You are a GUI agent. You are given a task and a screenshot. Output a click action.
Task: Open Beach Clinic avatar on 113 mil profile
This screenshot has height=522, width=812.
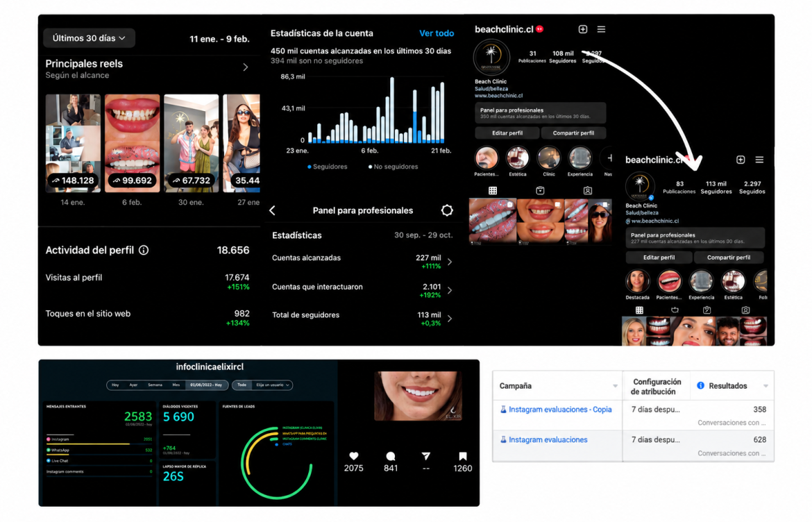(640, 186)
